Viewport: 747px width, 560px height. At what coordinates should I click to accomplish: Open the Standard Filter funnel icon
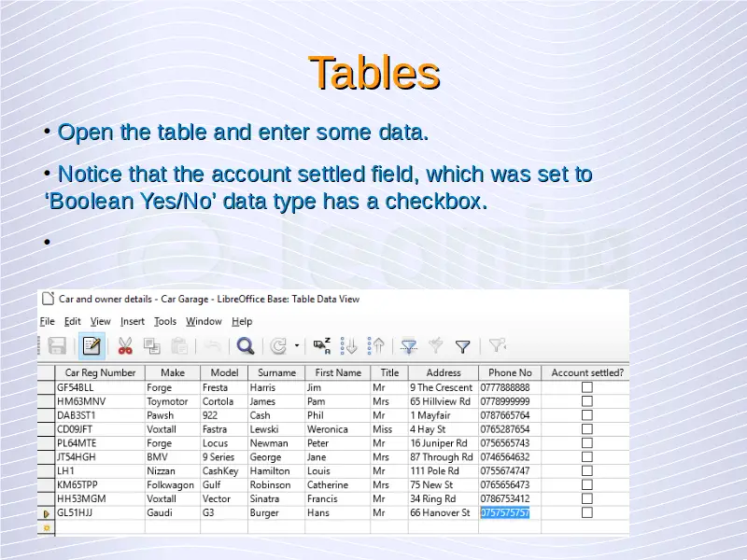point(462,346)
